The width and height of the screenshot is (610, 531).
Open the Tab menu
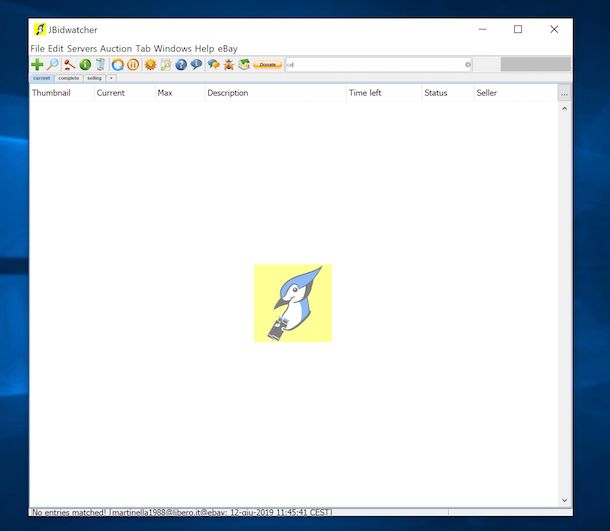click(x=143, y=49)
